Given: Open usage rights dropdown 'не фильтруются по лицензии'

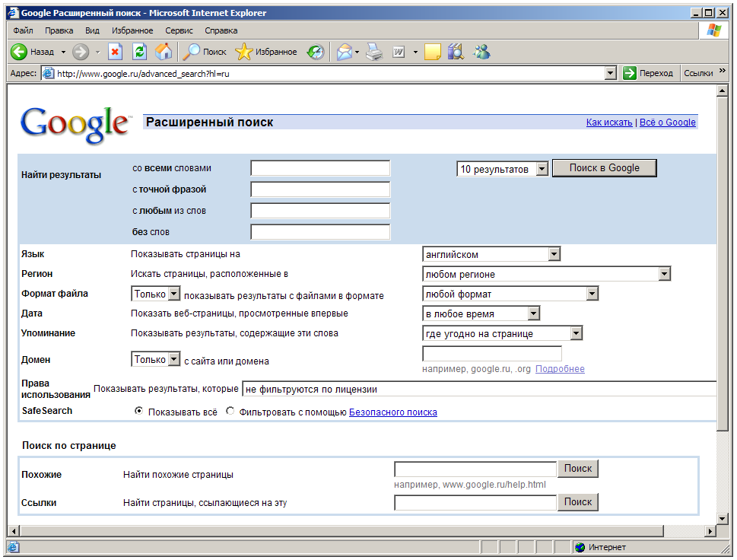Looking at the screenshot, I should [479, 389].
